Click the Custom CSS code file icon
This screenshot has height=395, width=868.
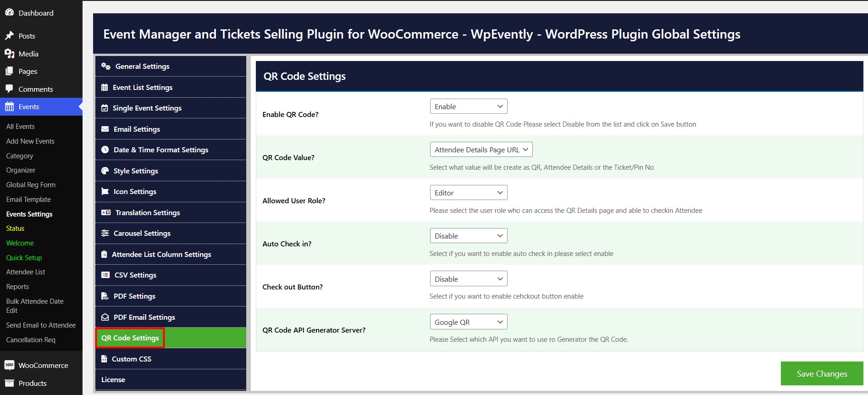(104, 359)
